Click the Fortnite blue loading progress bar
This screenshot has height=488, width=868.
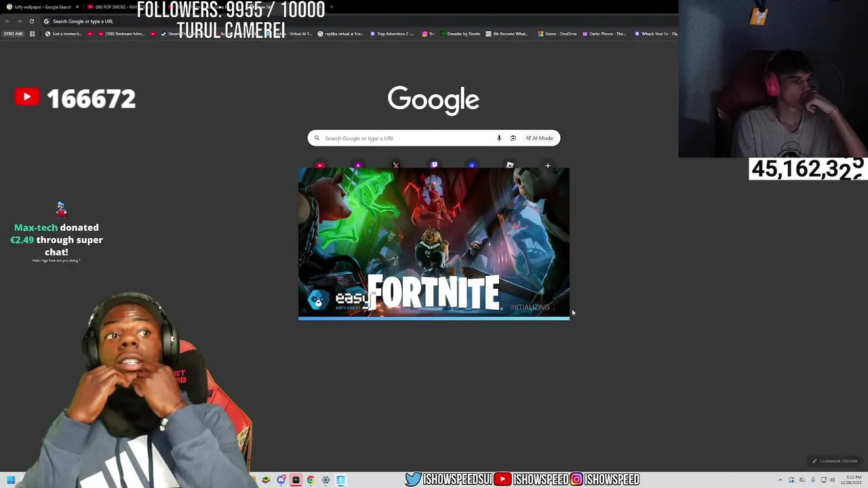point(434,318)
